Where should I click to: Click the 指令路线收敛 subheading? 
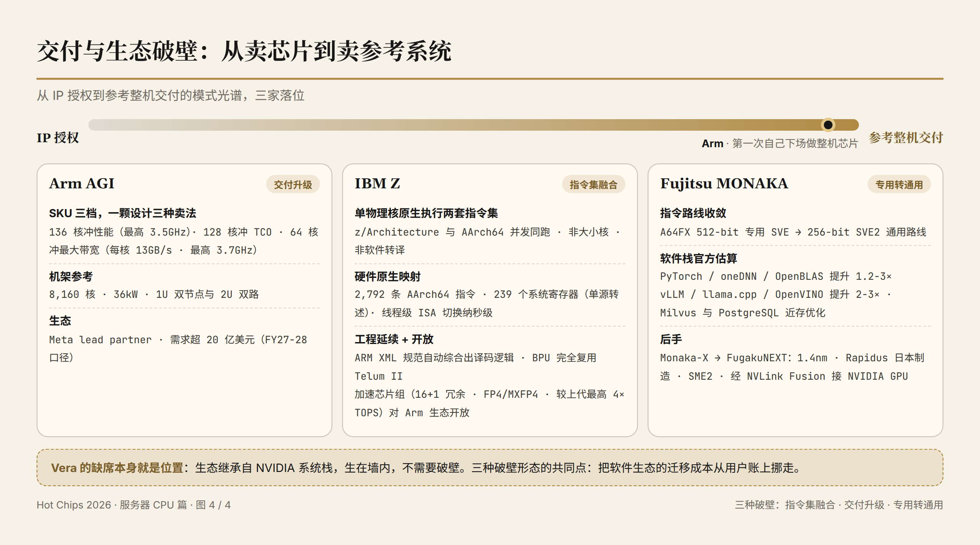tap(693, 213)
